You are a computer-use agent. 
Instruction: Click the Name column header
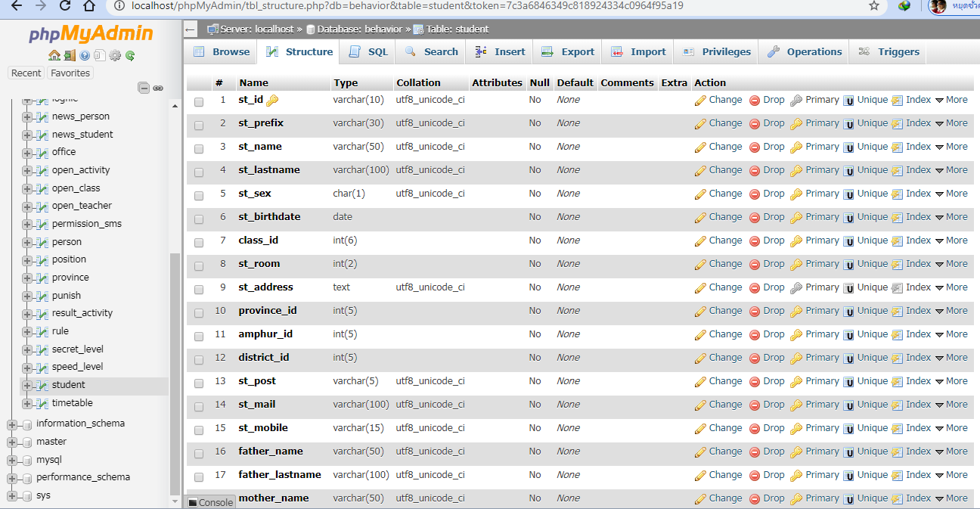254,83
